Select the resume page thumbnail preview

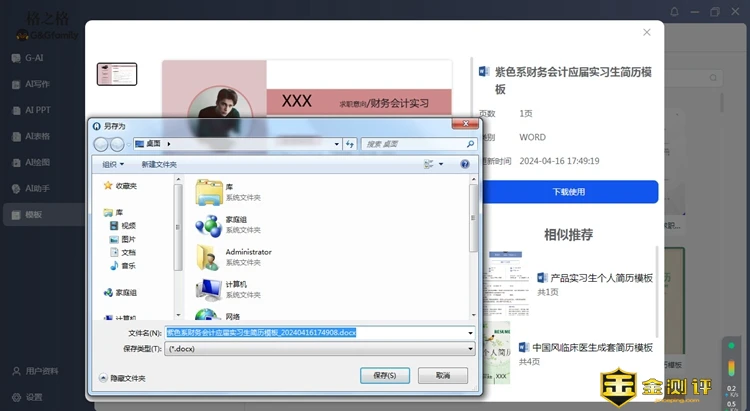point(117,74)
